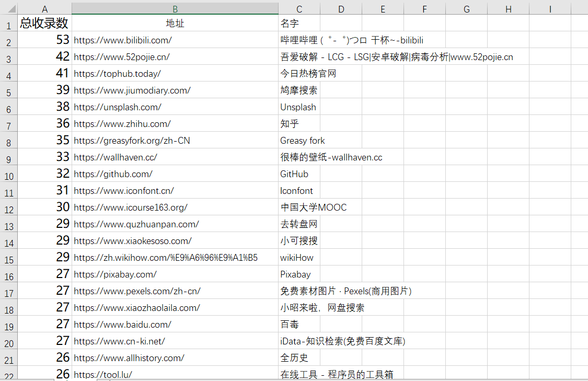
Task: Click the https://www.quzhuanpan.com/ cell
Action: 175,224
